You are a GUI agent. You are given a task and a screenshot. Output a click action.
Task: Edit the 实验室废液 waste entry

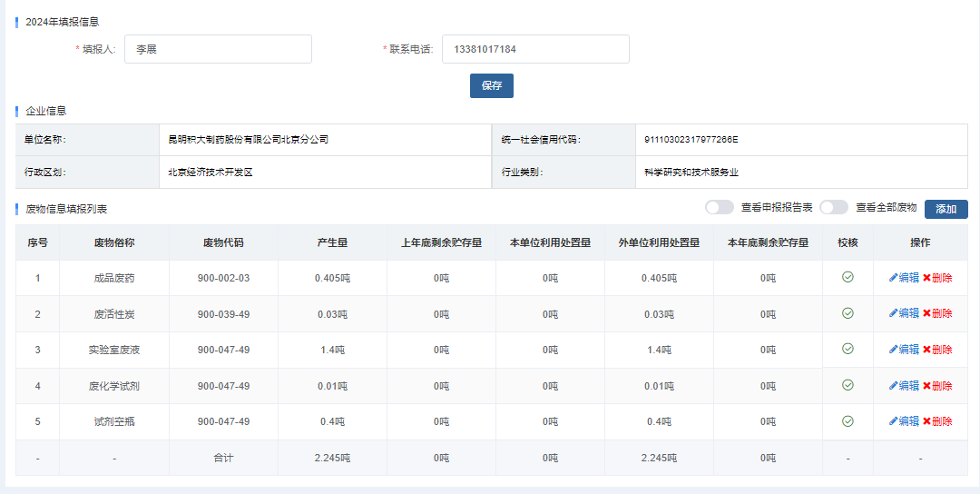tap(904, 350)
